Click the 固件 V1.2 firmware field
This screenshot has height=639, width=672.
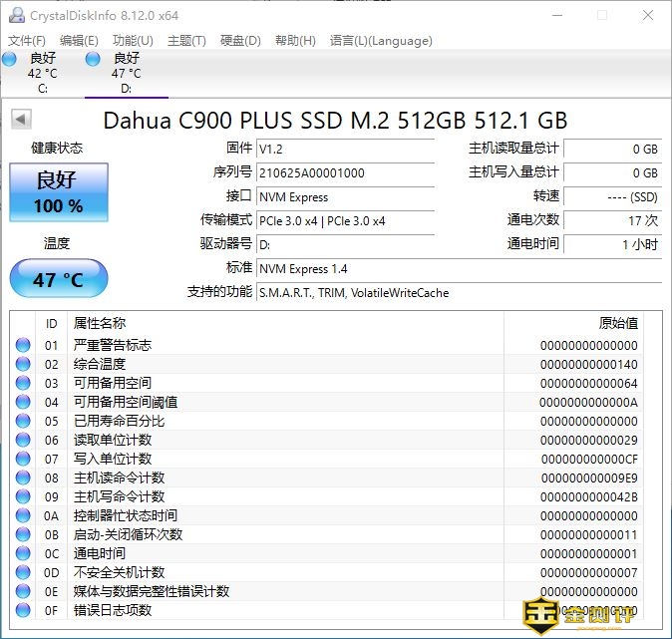345,149
